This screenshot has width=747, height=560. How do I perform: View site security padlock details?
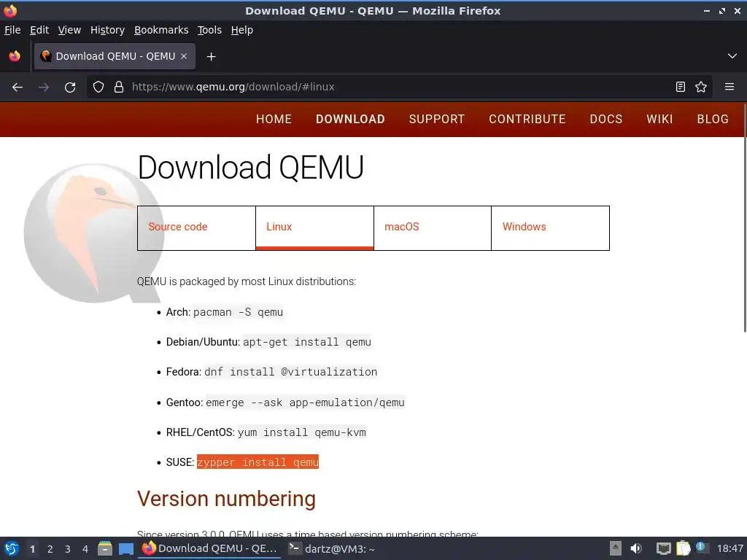click(x=119, y=87)
